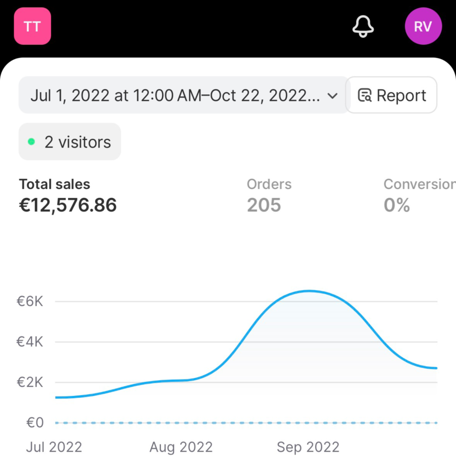
Task: Open the RV profile avatar
Action: coord(423,26)
